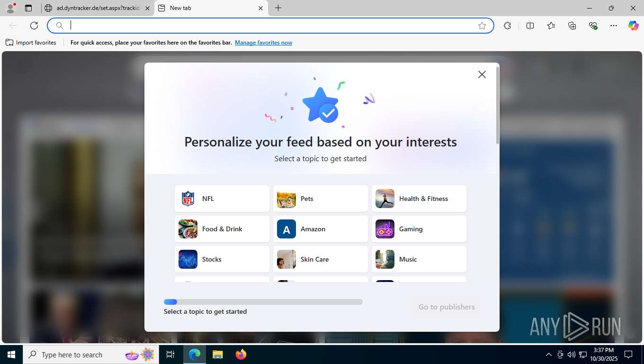Select the Skin Care topic

(x=321, y=259)
